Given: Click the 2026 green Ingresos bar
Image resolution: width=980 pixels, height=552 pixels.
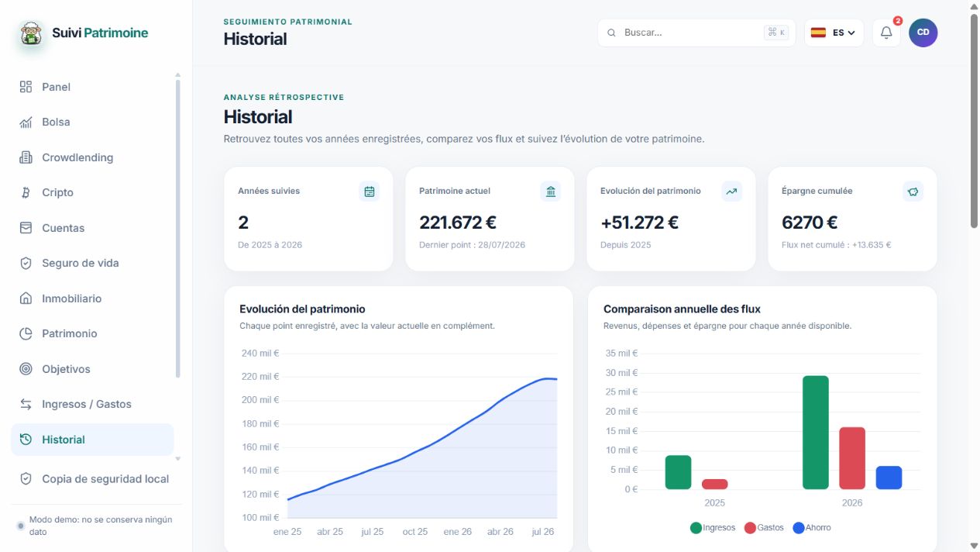Looking at the screenshot, I should click(x=816, y=433).
